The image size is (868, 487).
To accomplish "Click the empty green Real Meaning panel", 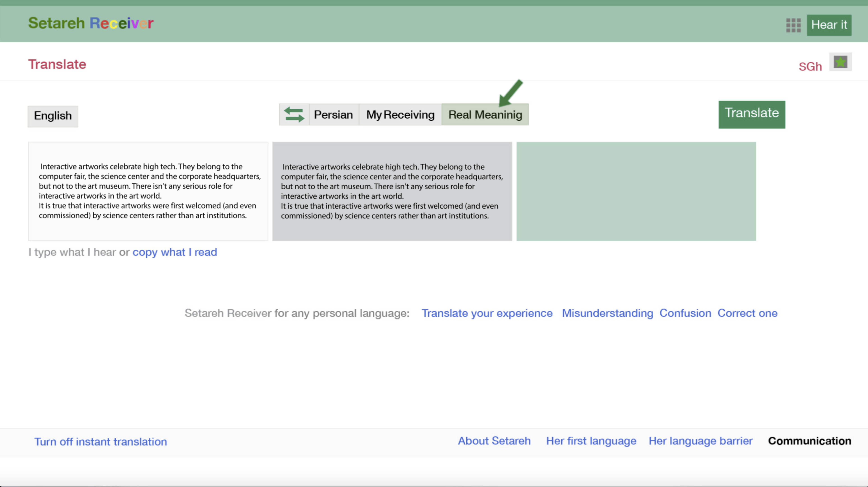I will pos(636,191).
